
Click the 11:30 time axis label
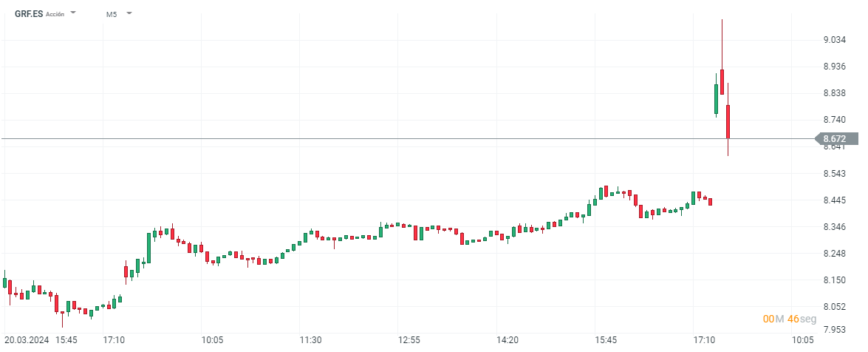[x=310, y=340]
